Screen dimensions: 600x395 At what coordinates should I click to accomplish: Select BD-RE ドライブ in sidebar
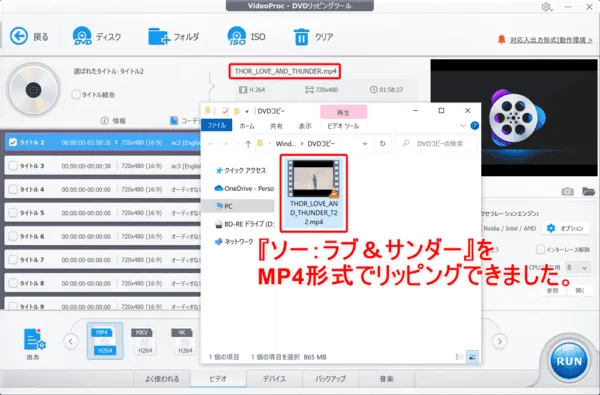click(244, 224)
